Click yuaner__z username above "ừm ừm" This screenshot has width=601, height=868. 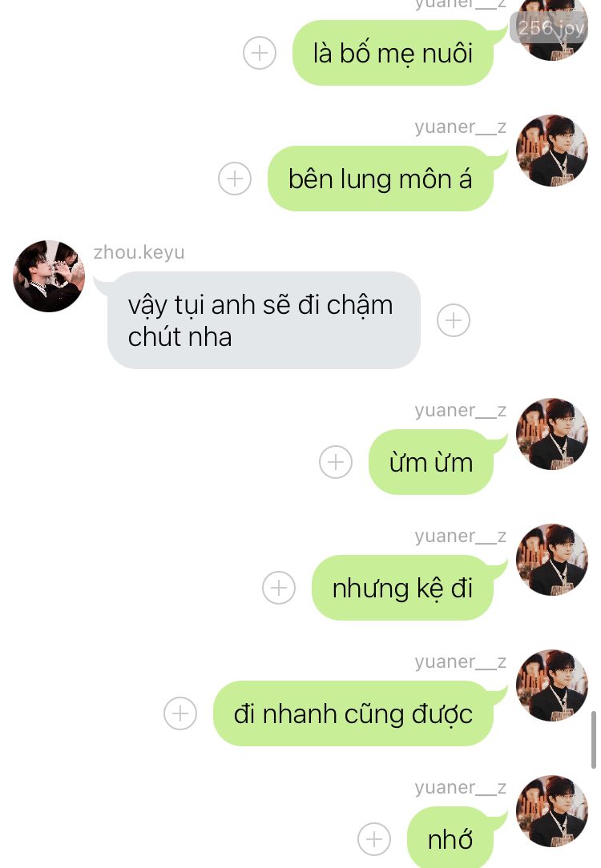tap(460, 410)
